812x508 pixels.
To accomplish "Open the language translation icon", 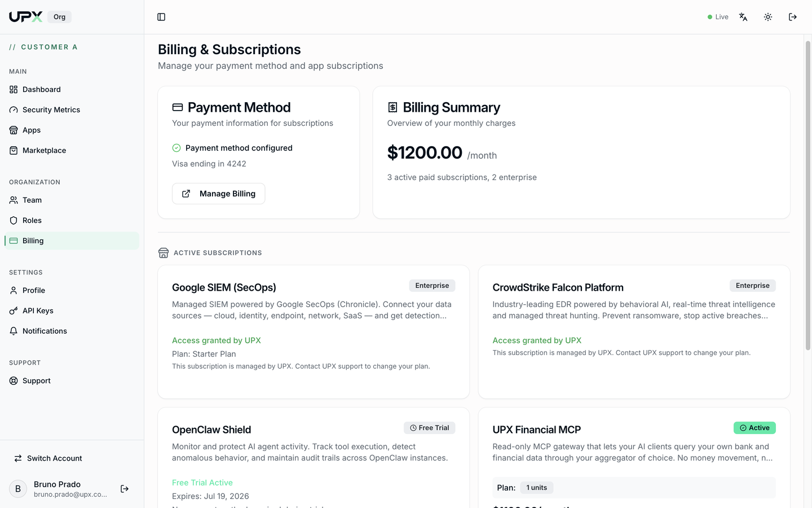I will 743,17.
